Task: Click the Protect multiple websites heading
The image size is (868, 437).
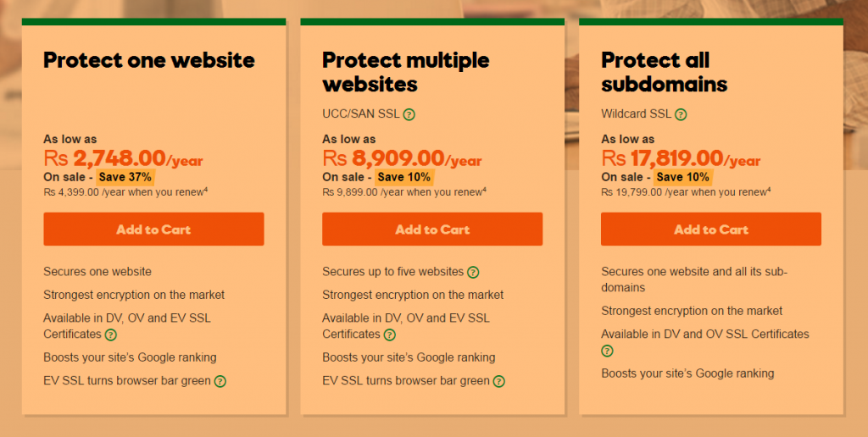Action: [406, 72]
